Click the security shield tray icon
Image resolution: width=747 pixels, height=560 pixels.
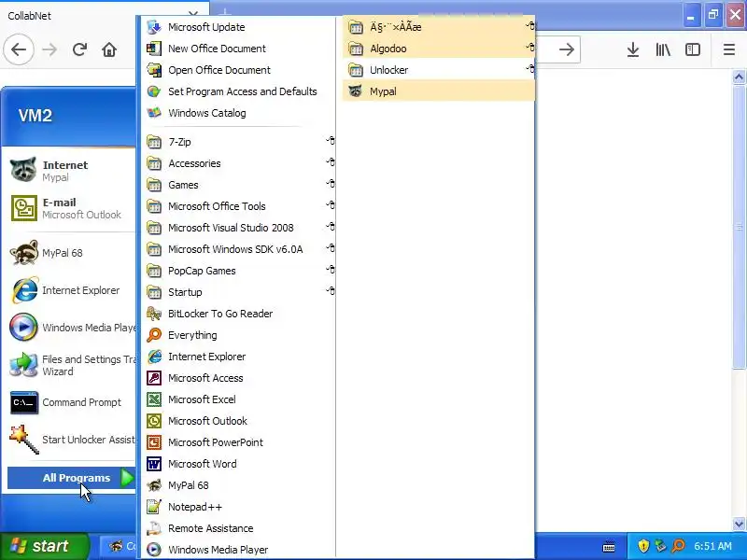click(643, 546)
